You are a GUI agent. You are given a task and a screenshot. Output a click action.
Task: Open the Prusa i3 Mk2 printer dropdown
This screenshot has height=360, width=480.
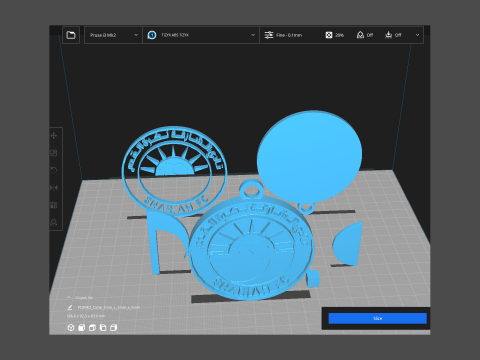pos(113,35)
